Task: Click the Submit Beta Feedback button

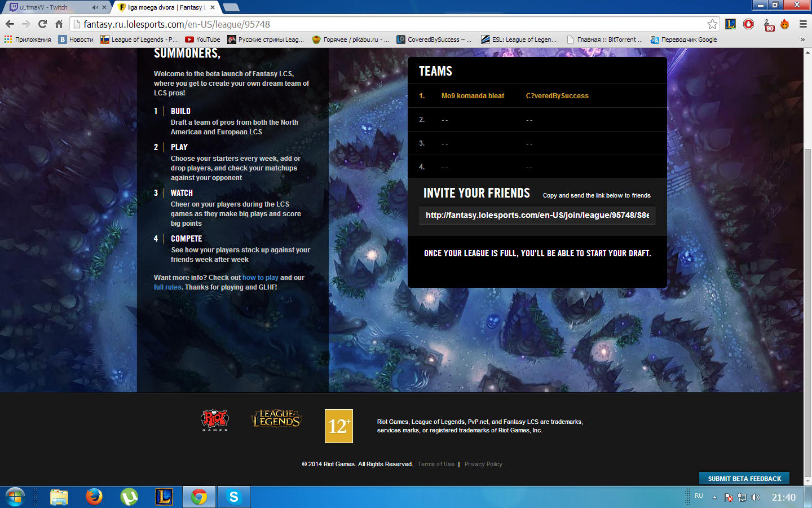Action: click(x=744, y=479)
